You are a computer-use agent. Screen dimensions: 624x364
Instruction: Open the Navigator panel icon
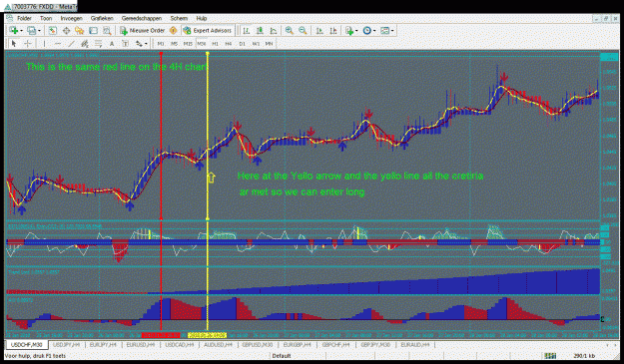click(80, 31)
